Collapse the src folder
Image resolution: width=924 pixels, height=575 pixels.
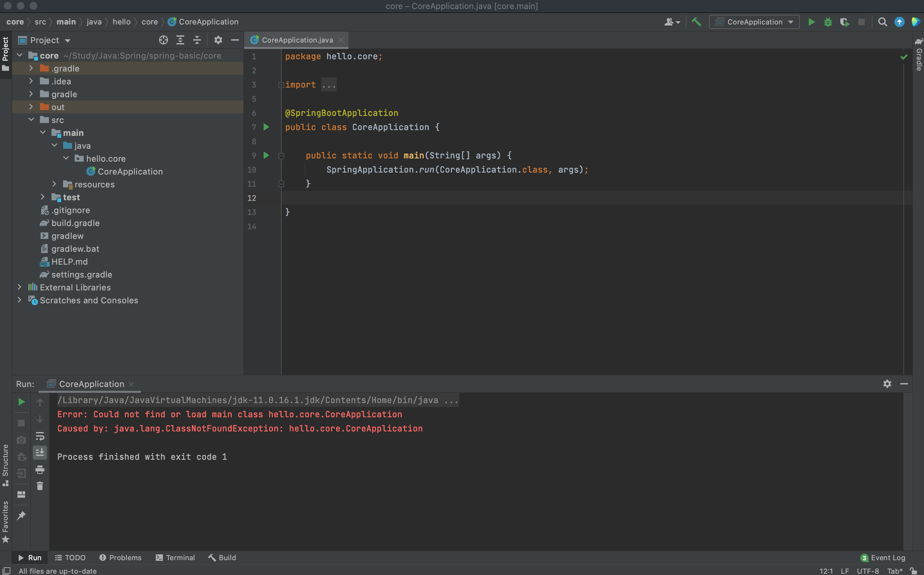coord(31,120)
